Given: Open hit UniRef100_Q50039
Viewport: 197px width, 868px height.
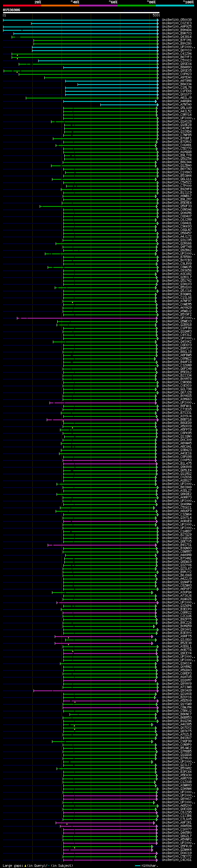Looking at the screenshot, I should point(177,20).
